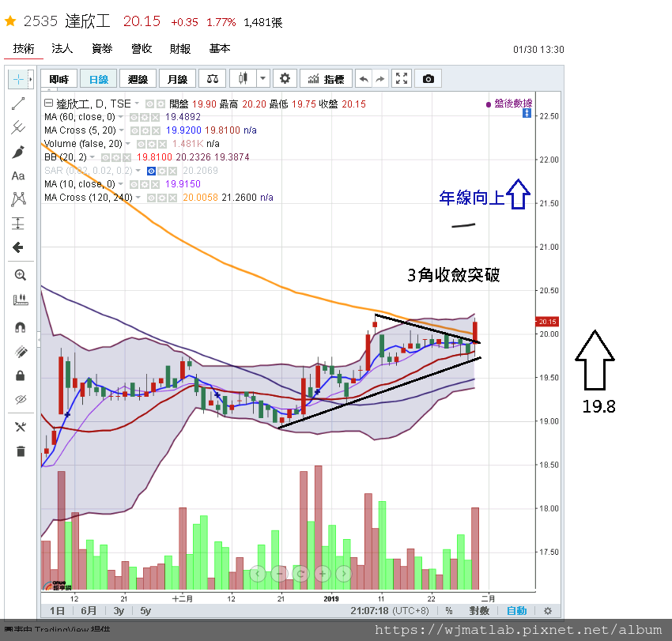Select the left-arrow marker tool in the sidebar
The image size is (672, 641).
click(18, 247)
